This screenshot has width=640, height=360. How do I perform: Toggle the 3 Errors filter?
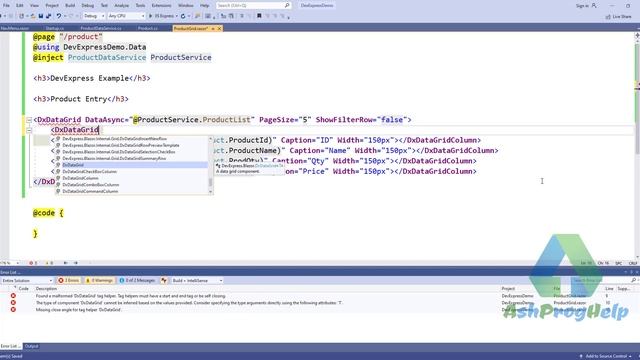click(69, 281)
